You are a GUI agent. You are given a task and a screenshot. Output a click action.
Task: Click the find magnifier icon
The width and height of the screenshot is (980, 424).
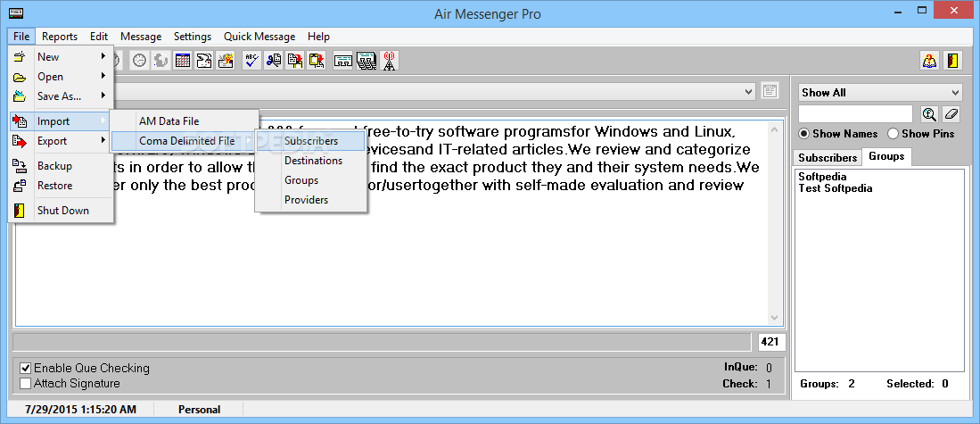[929, 114]
